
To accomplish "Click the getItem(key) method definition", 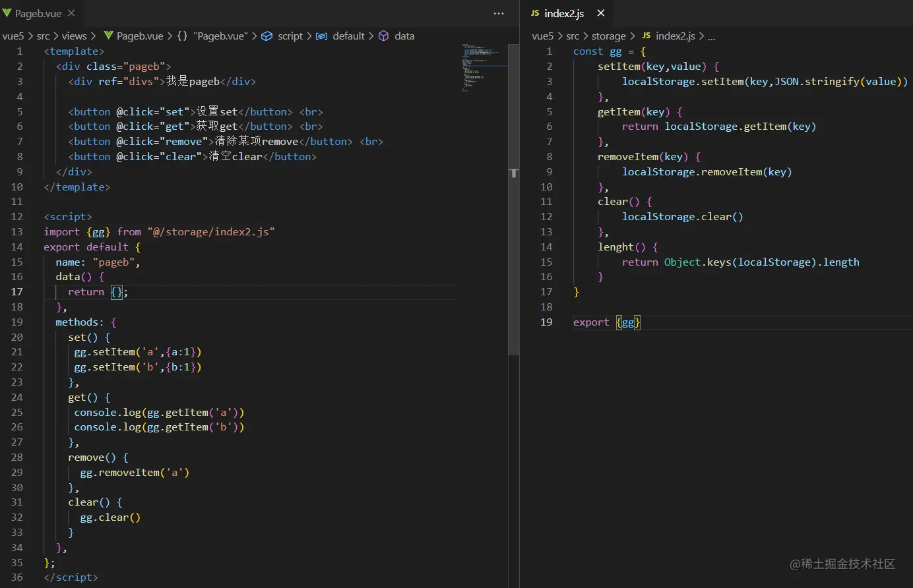I will (x=640, y=112).
